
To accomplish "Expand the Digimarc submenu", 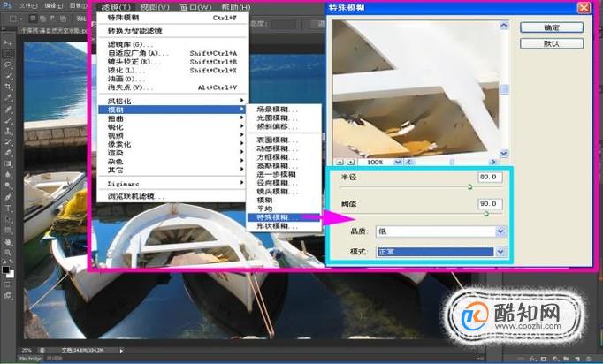I will pyautogui.click(x=172, y=184).
